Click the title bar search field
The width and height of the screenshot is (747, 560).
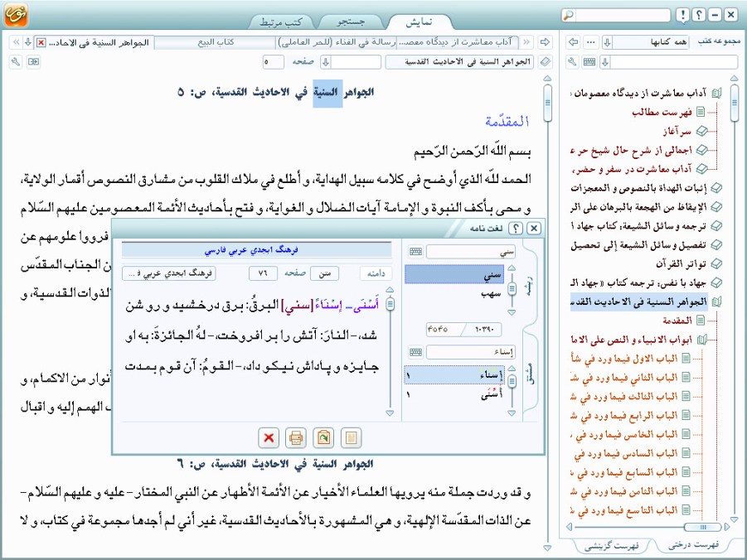(622, 15)
